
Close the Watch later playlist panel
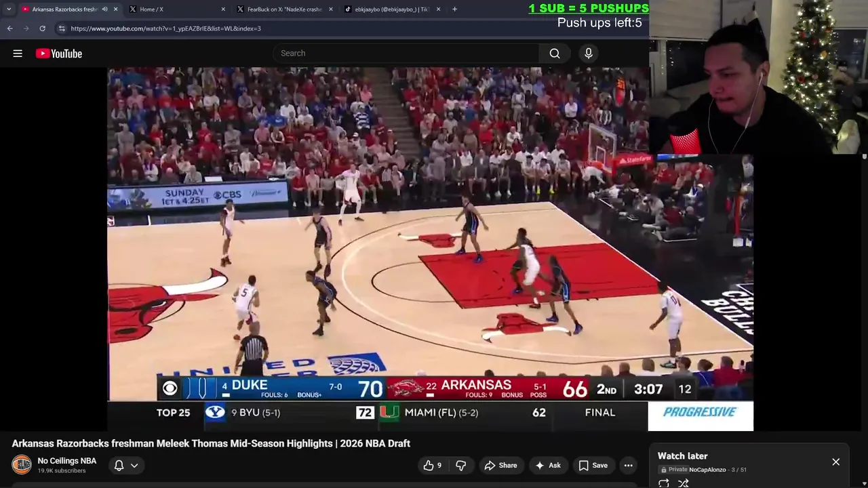coord(835,462)
